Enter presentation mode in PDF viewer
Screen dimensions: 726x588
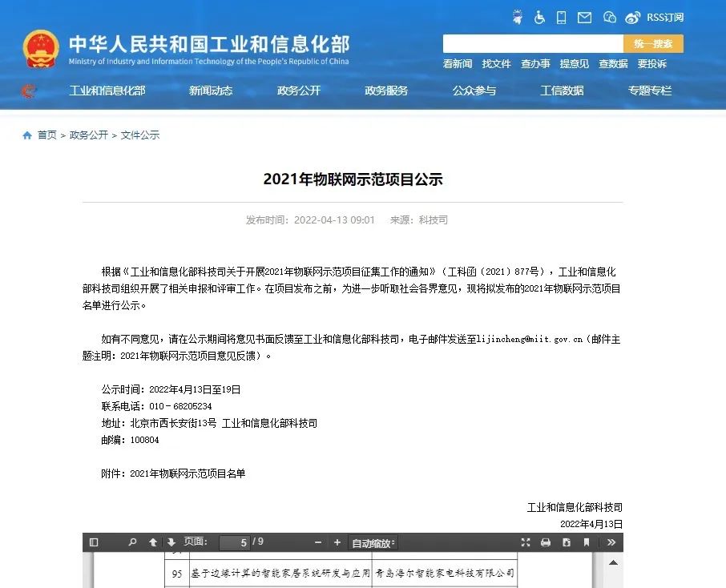tap(524, 542)
